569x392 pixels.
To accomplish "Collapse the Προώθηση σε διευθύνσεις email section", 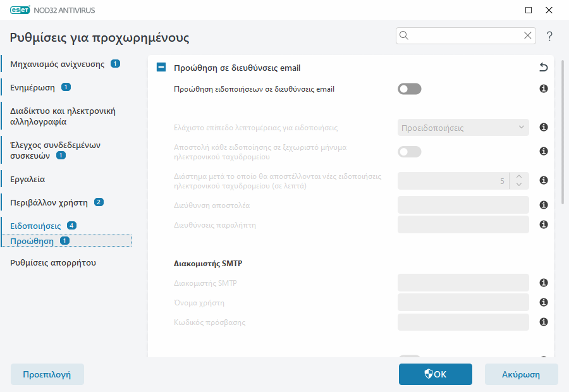I will point(162,68).
